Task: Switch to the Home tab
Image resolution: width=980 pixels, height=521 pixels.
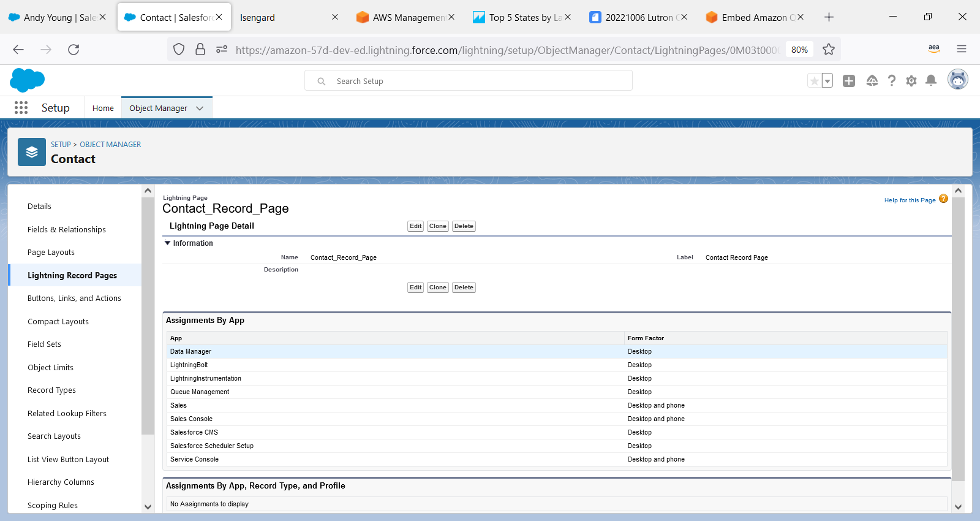Action: pos(103,108)
